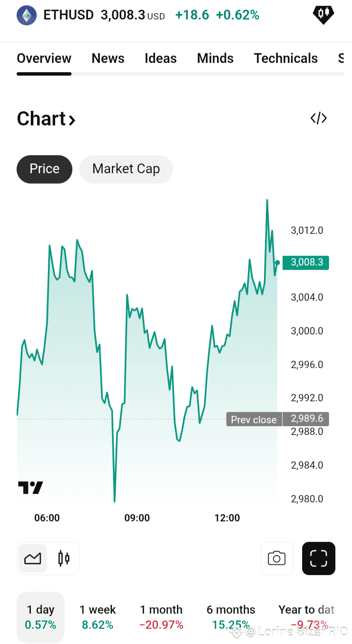Go to the Ideas tab
352x644 pixels.
[161, 59]
